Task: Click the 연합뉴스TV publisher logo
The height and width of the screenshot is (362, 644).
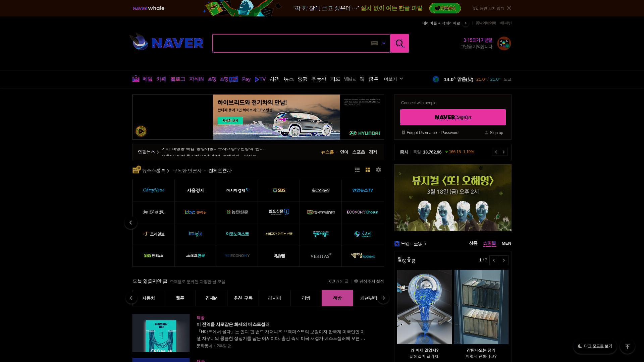Action: (x=363, y=190)
